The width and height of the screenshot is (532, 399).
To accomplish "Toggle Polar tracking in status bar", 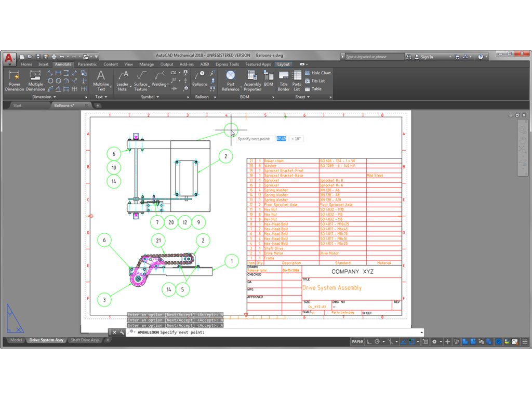I will tap(377, 342).
